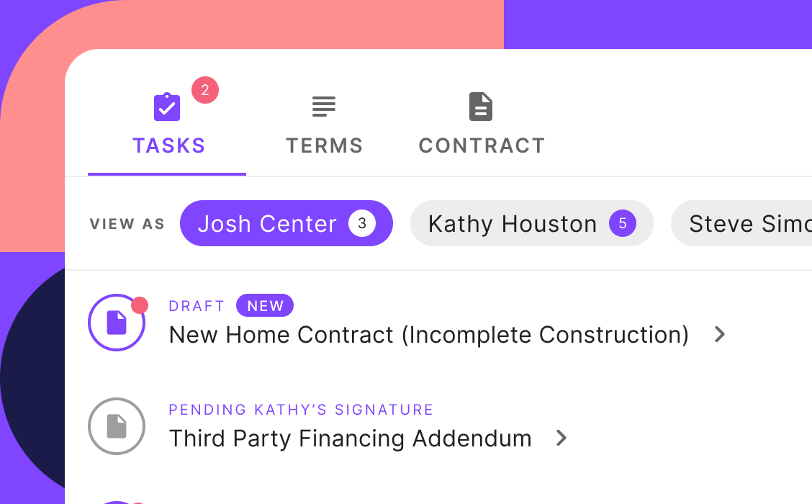Image resolution: width=812 pixels, height=504 pixels.
Task: Open the TERMS tab
Action: 325,145
